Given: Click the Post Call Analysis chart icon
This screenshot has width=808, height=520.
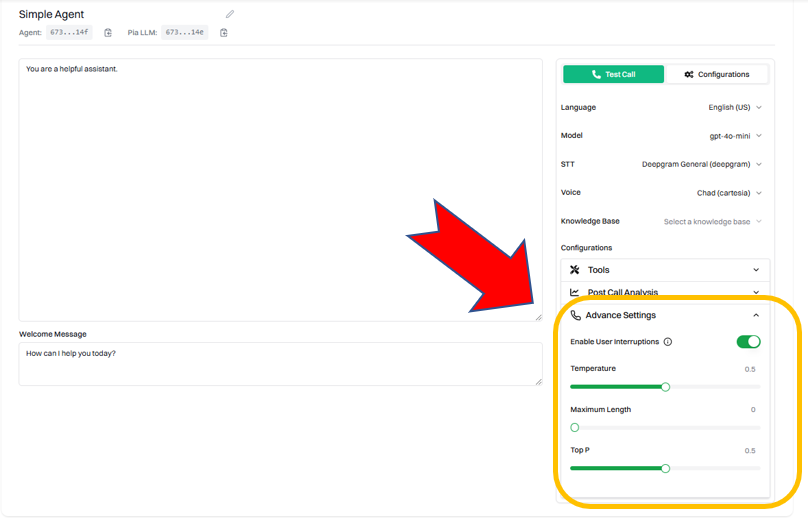Looking at the screenshot, I should [x=574, y=292].
